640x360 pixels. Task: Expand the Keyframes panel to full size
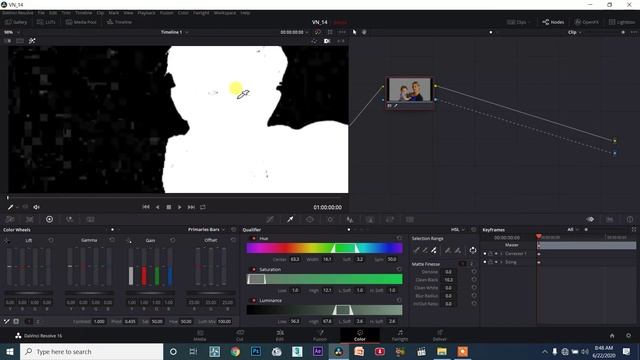634,230
